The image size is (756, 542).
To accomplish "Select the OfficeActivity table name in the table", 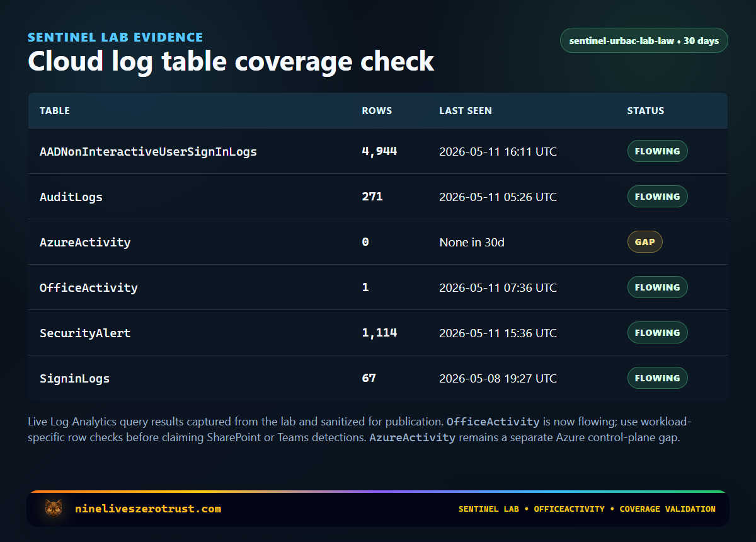I will tap(89, 287).
